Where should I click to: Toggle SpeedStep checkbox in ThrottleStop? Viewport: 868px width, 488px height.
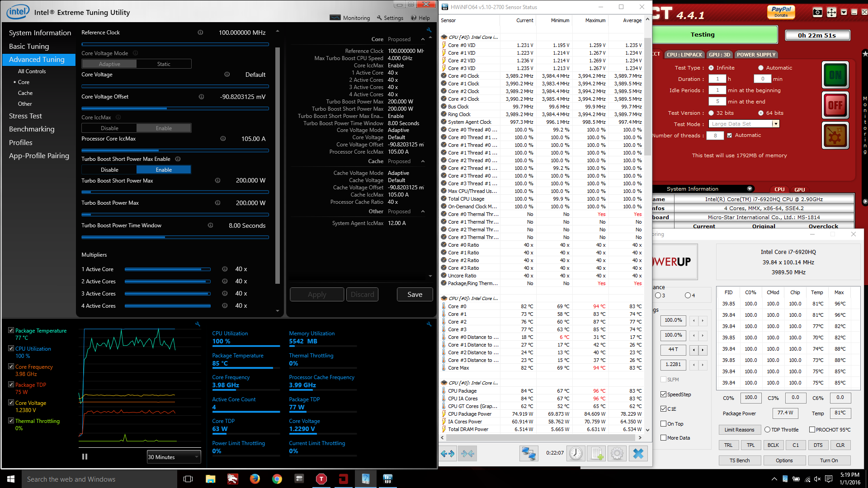[663, 394]
